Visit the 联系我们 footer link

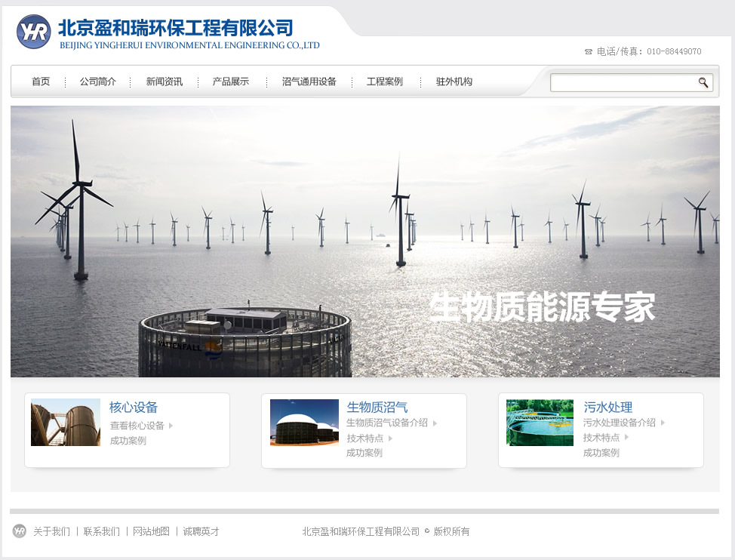pyautogui.click(x=101, y=531)
